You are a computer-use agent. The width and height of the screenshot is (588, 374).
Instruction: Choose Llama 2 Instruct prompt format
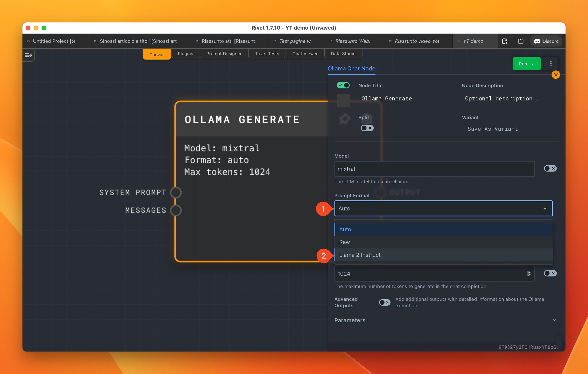click(x=443, y=255)
